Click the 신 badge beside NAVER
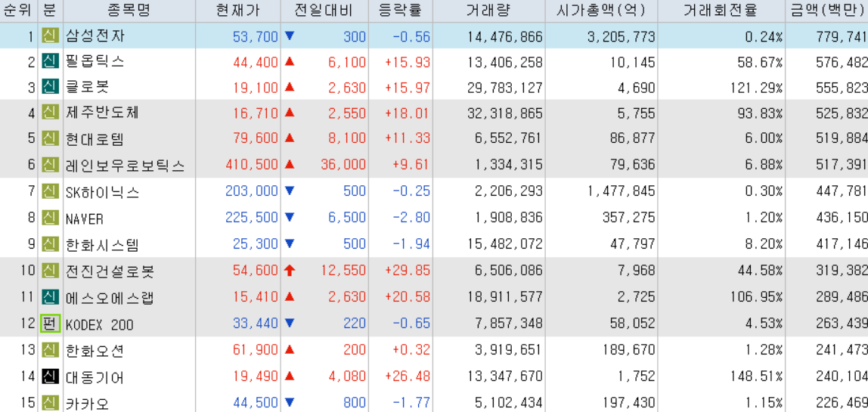Viewport: 868px width, 412px height. [50, 218]
